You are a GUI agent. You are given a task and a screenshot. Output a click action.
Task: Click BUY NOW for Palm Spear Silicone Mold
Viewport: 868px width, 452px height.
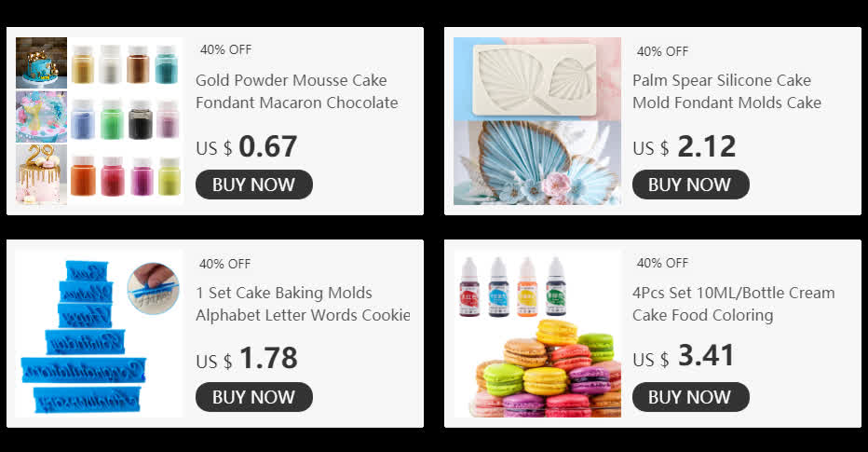(x=690, y=185)
